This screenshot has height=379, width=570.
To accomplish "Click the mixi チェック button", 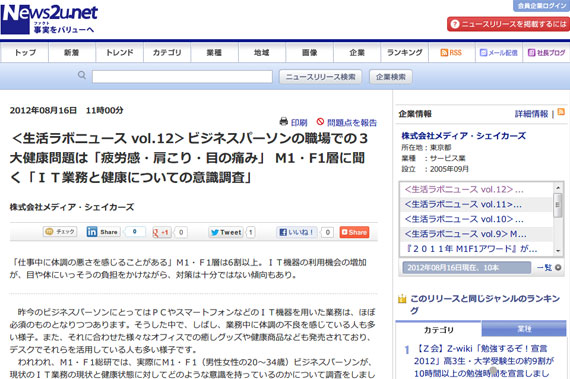I will tap(60, 231).
